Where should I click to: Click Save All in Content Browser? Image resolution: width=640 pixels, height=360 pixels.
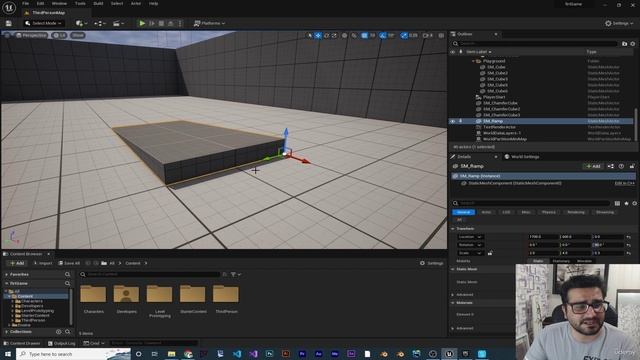coord(69,263)
